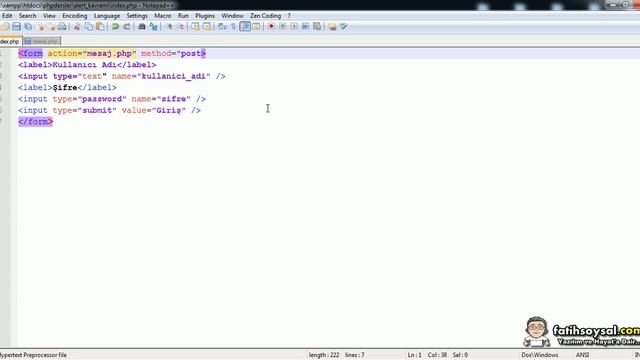
Task: Click the Save file toolbar icon
Action: tap(16, 27)
